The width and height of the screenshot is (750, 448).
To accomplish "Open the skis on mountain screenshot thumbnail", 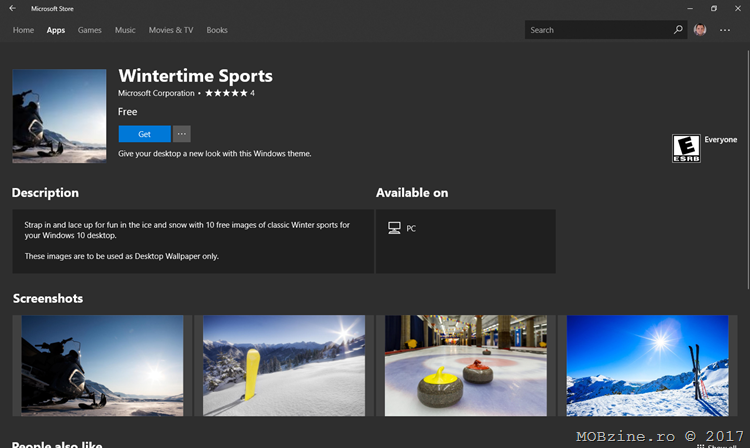I will [648, 365].
